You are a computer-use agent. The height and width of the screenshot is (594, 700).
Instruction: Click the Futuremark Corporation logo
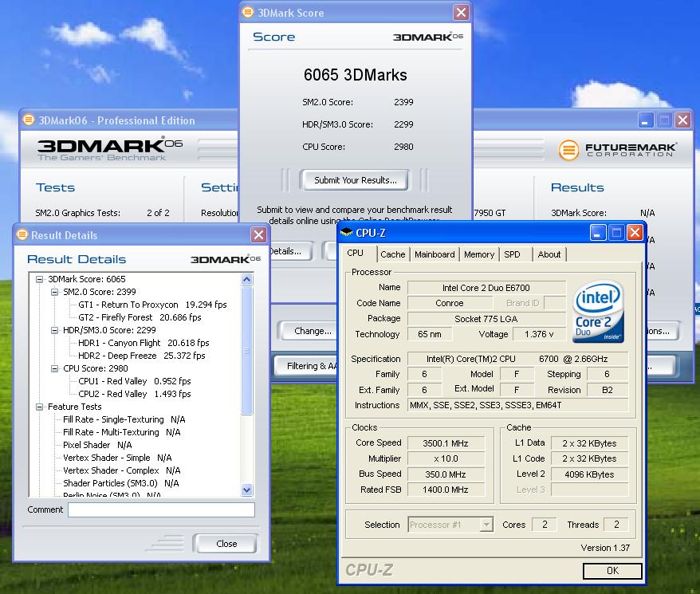pyautogui.click(x=617, y=149)
